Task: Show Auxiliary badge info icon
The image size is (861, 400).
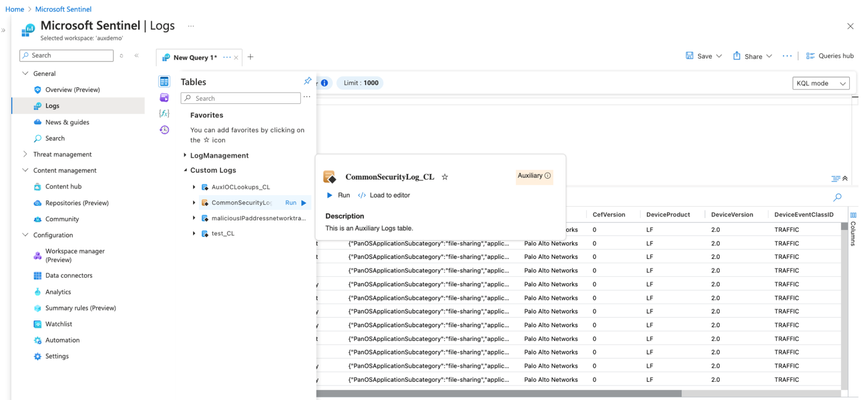Action: point(547,176)
